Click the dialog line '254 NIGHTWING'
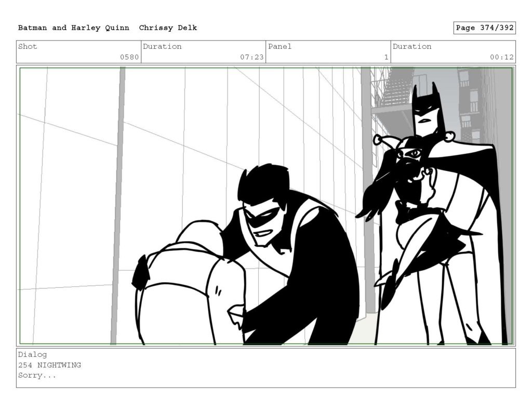This screenshot has height=412, width=532. [x=49, y=365]
